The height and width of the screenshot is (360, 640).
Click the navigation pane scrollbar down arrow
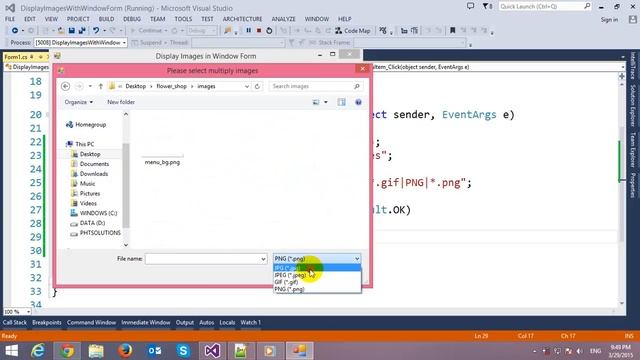point(126,245)
